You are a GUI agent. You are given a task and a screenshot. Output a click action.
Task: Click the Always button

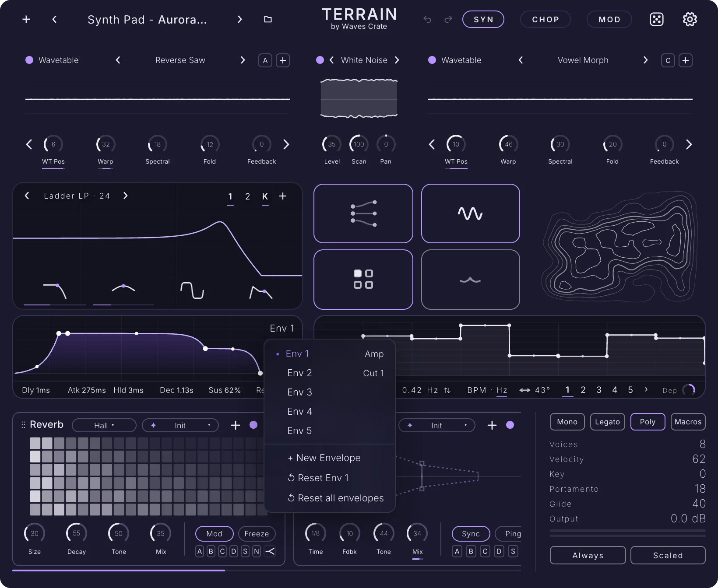click(588, 555)
